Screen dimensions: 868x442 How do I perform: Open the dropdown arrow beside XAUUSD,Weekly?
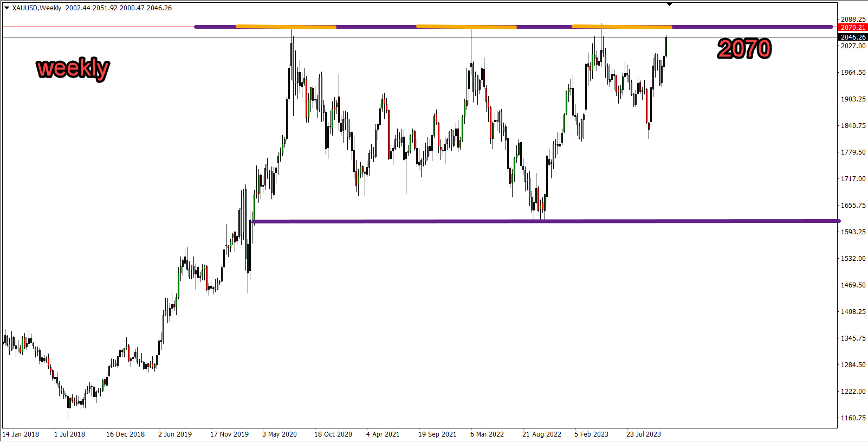(x=7, y=8)
